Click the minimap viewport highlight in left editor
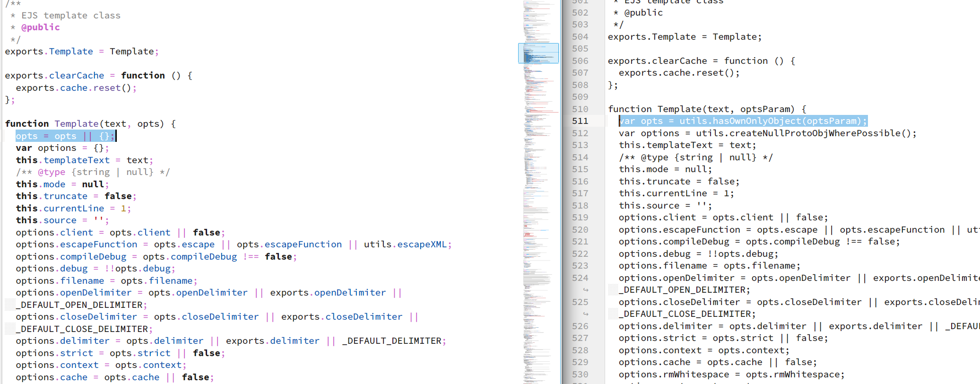The image size is (980, 384). (x=538, y=53)
